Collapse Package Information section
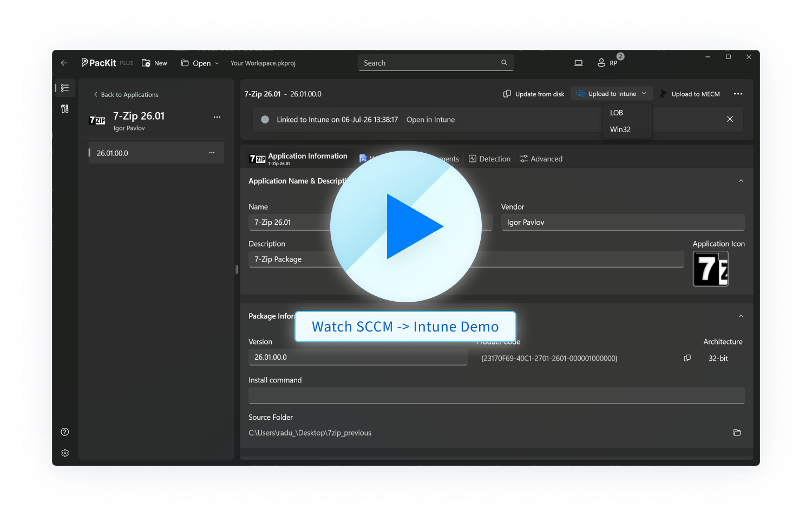The width and height of the screenshot is (812, 520). click(x=741, y=316)
